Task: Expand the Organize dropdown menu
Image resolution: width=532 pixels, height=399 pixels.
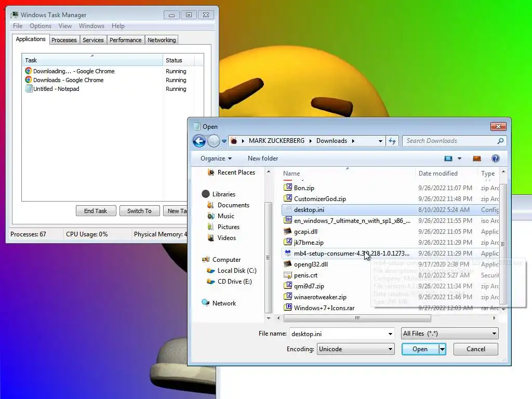Action: [216, 158]
